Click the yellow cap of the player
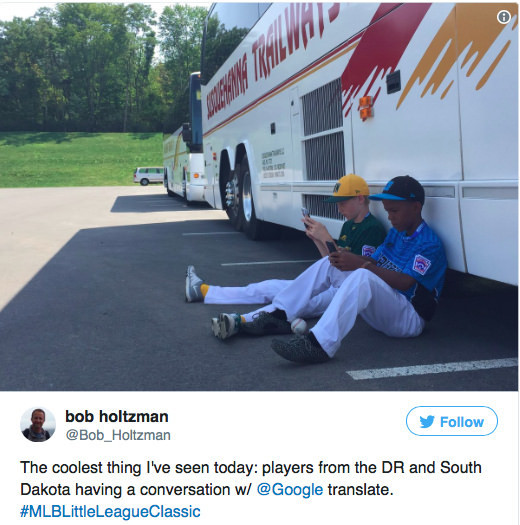520x525 pixels. point(348,188)
